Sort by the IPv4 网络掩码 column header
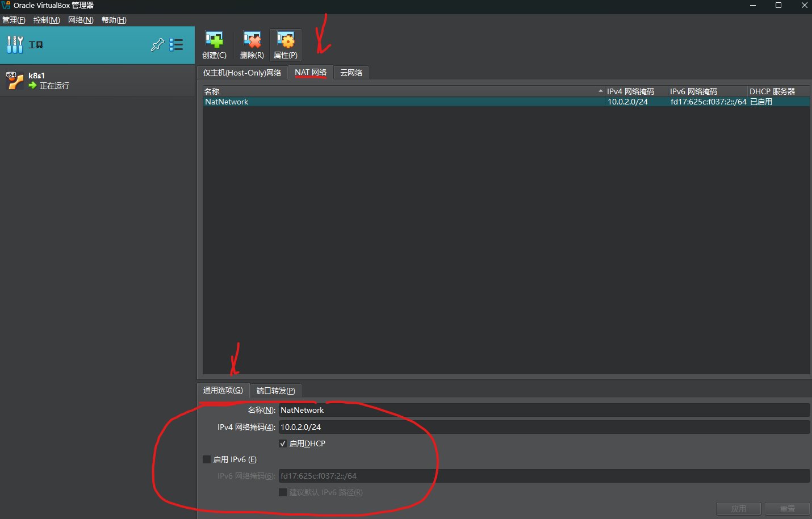The height and width of the screenshot is (519, 812). [637, 91]
